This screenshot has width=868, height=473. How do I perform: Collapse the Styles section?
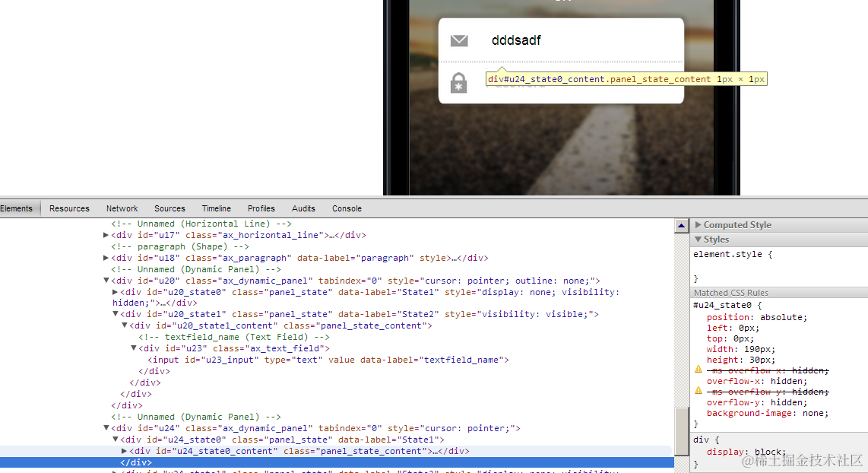(698, 240)
